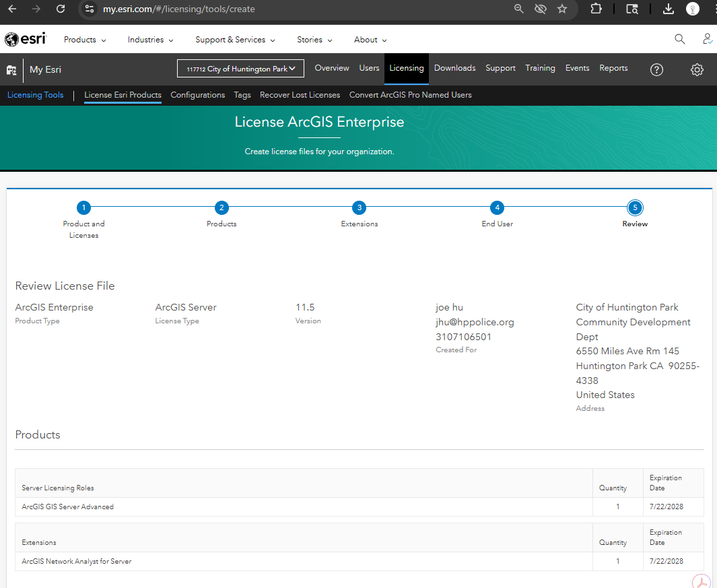Bookmark this page with the star icon
The image size is (717, 588).
[x=562, y=9]
